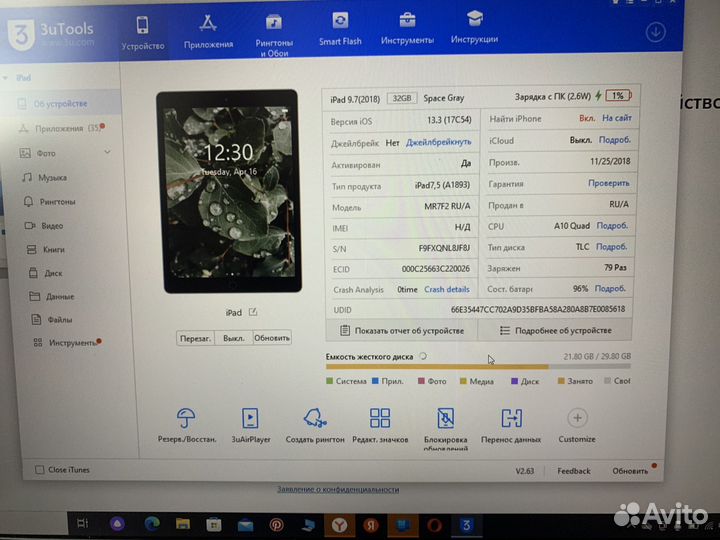Open Рингтоны и Обои tab
Screen dimensions: 720x540
[x=274, y=35]
